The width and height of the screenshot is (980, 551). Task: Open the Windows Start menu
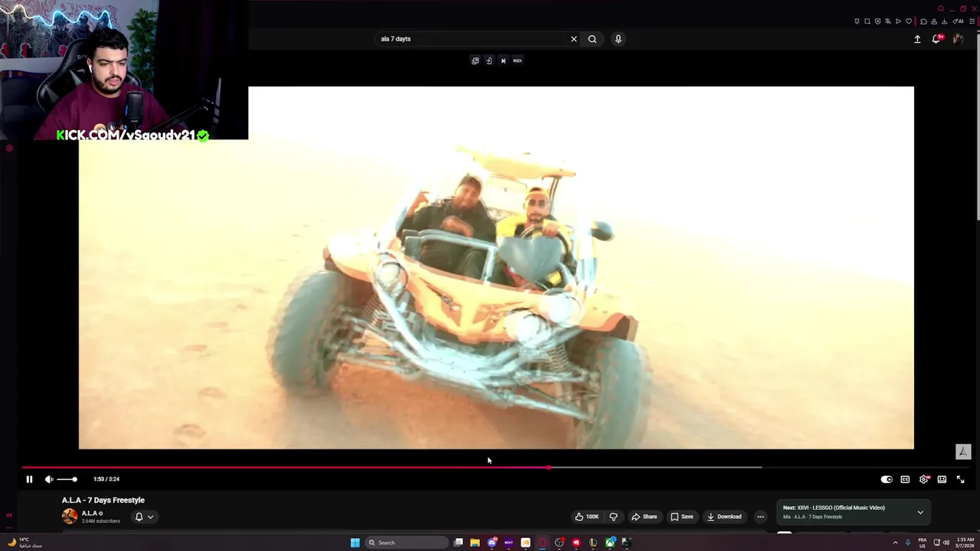[355, 543]
